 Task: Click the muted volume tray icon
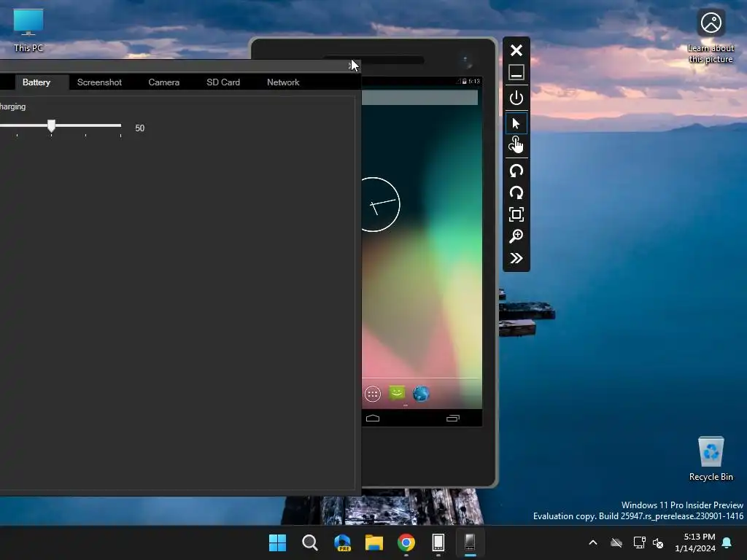[x=658, y=542]
